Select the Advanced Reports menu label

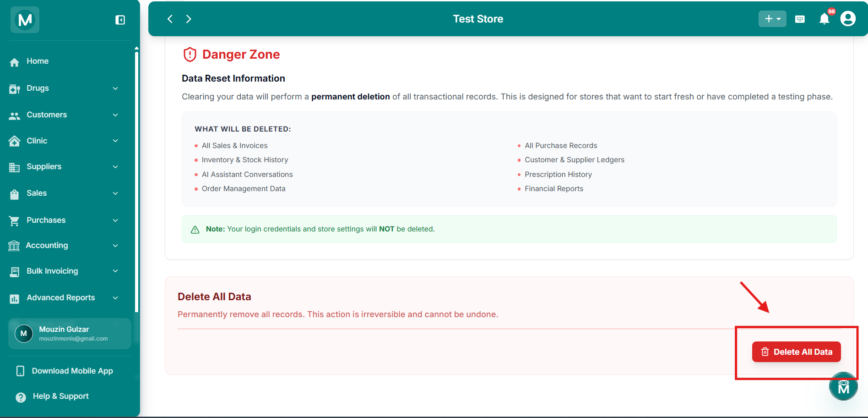(61, 297)
